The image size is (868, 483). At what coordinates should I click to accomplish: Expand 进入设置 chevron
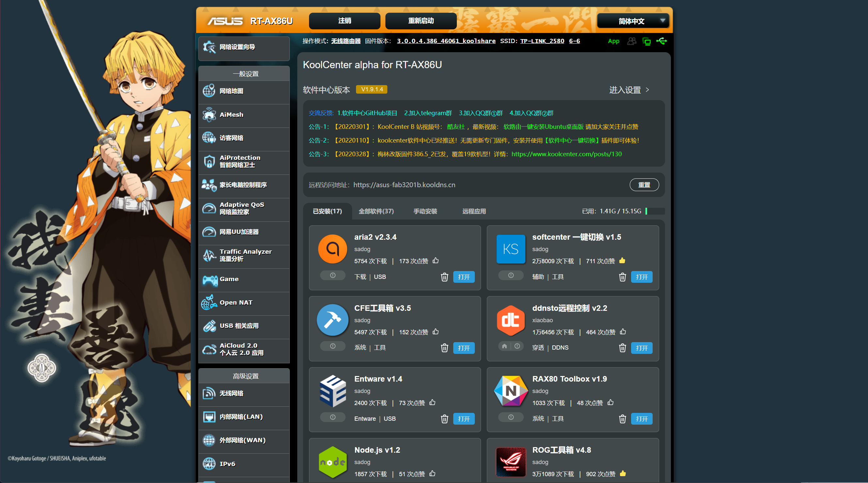point(647,90)
